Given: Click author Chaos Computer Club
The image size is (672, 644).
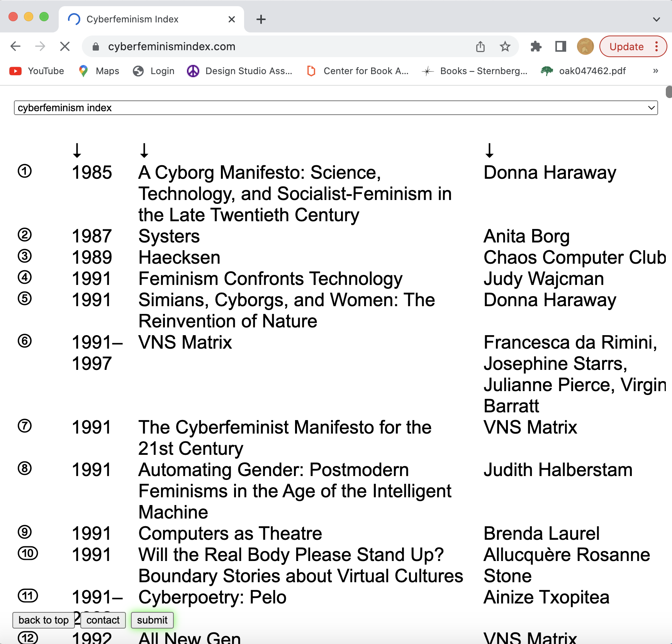Looking at the screenshot, I should [575, 258].
